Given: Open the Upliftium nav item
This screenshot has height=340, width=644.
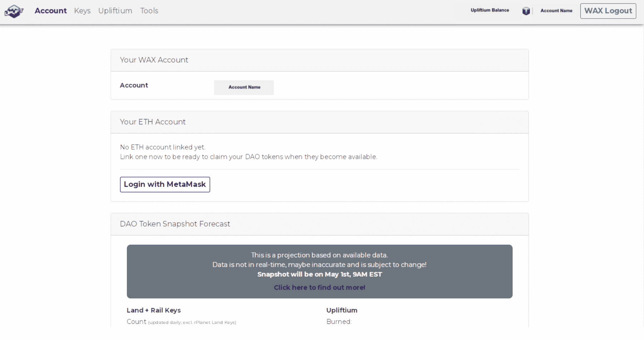Looking at the screenshot, I should 115,11.
